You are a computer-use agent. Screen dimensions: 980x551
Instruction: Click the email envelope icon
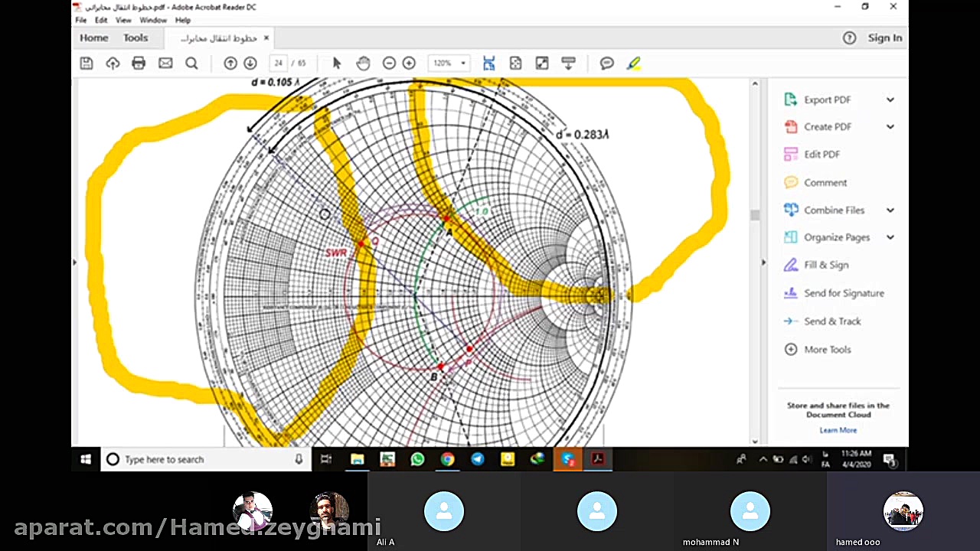pos(165,64)
